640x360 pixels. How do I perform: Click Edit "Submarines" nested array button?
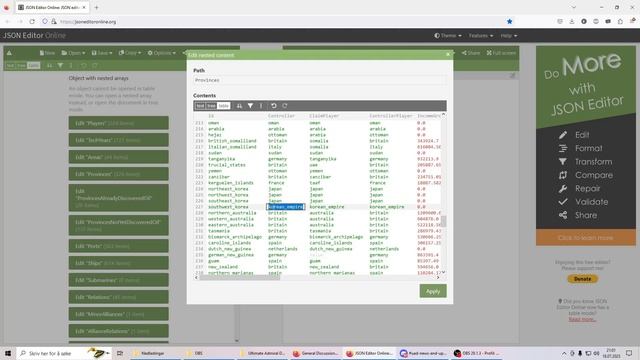[118, 280]
